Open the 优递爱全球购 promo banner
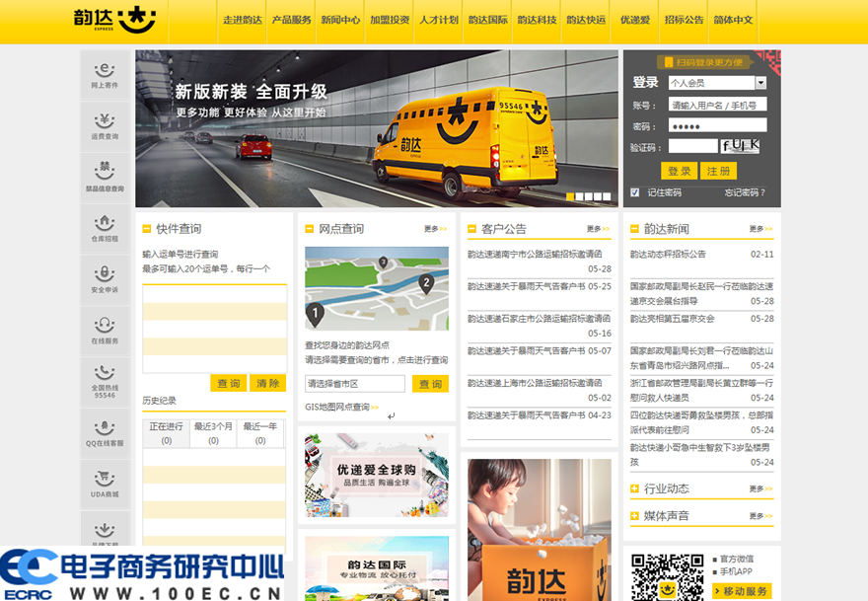The image size is (868, 601). (377, 476)
